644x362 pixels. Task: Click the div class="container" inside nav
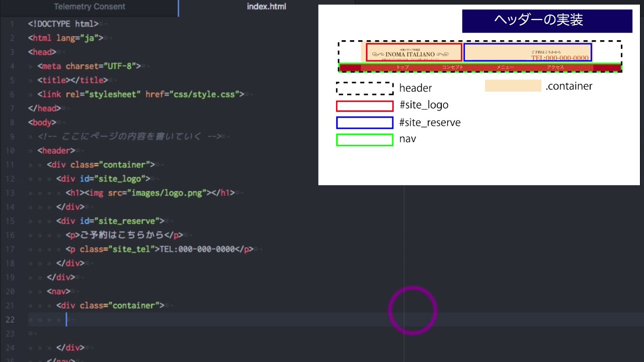[110, 305]
